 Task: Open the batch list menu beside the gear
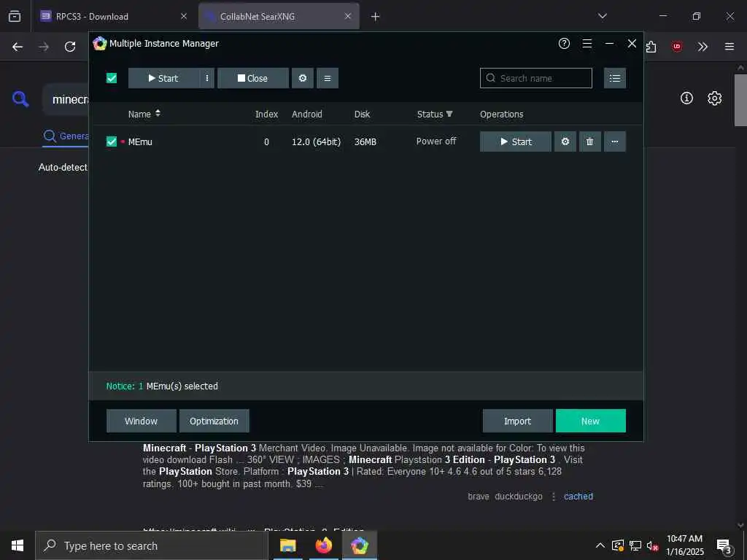tap(328, 78)
